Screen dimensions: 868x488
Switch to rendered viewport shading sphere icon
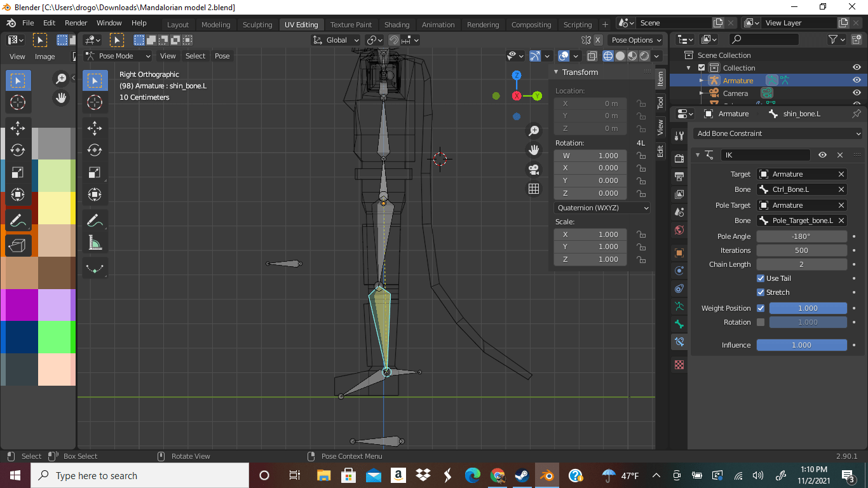pyautogui.click(x=643, y=56)
